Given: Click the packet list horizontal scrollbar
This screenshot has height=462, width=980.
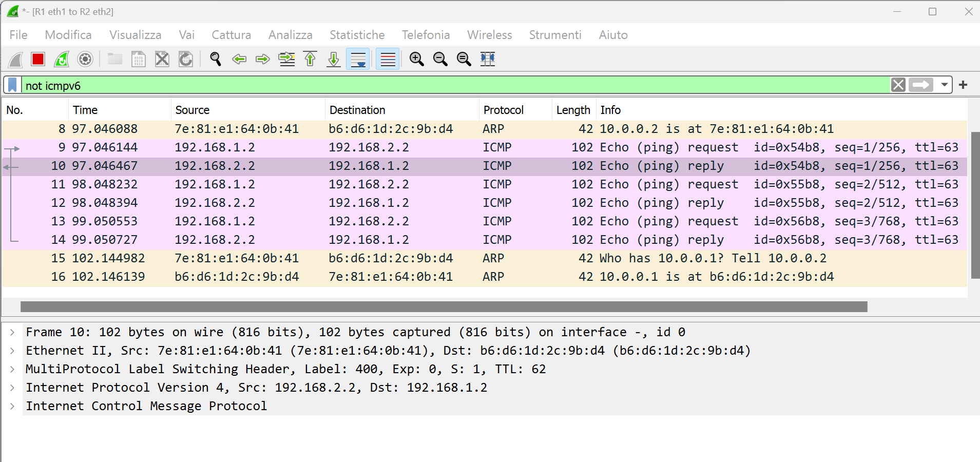Looking at the screenshot, I should [444, 307].
